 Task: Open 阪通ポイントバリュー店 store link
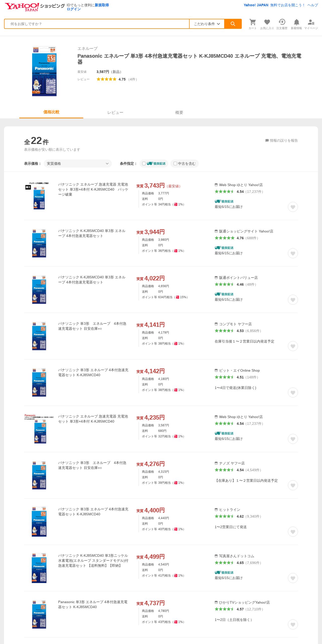(x=238, y=278)
